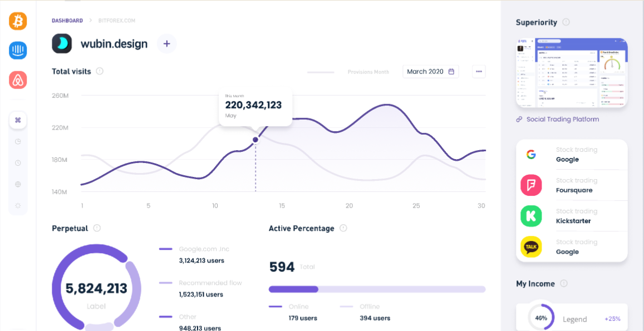Show info for My Income
The height and width of the screenshot is (331, 644).
click(x=564, y=283)
